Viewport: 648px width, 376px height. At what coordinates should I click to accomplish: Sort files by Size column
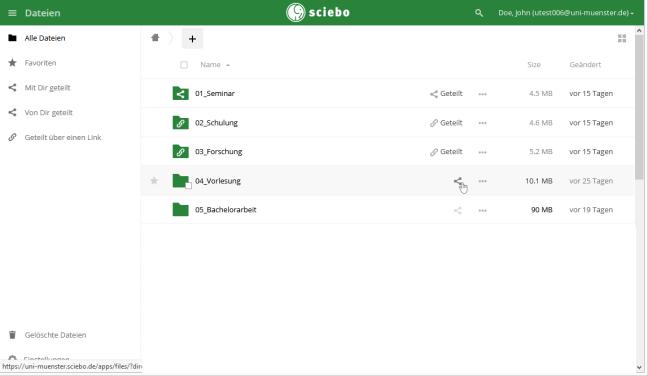(x=534, y=64)
